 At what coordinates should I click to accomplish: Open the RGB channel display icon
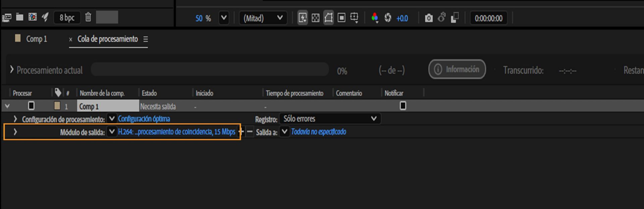[375, 18]
